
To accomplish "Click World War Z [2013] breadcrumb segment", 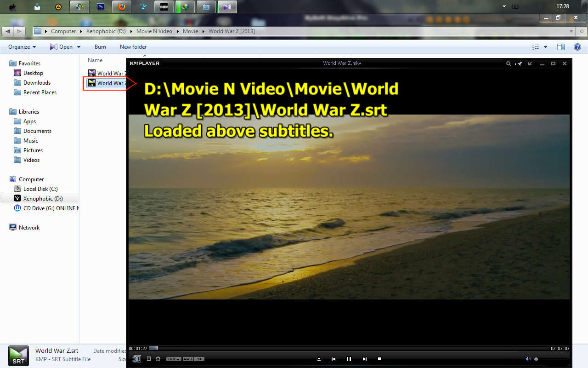I will pos(232,31).
